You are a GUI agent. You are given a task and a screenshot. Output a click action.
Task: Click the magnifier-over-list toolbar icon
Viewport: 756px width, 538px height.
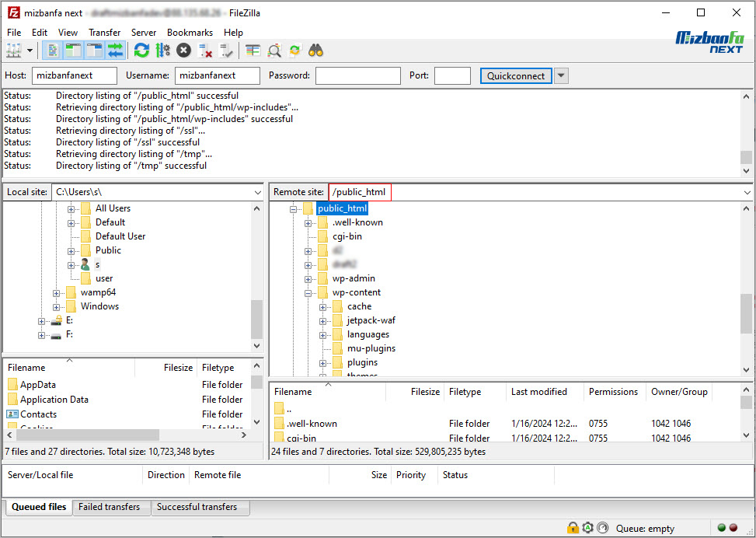point(273,51)
